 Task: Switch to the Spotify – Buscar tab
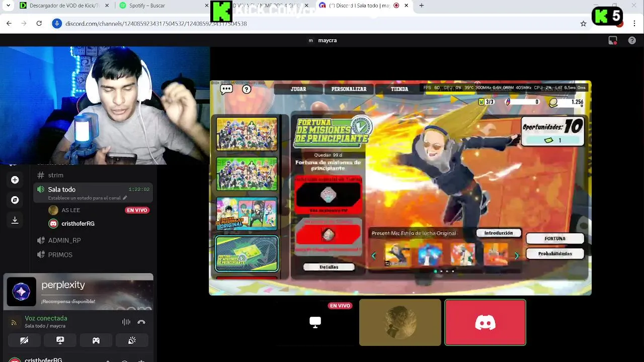(162, 6)
